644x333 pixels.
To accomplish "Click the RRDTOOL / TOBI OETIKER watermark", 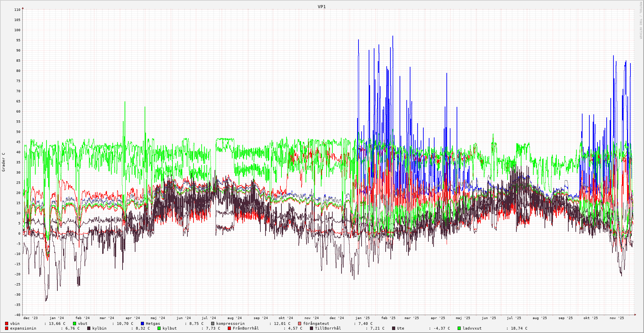I will coord(641,20).
